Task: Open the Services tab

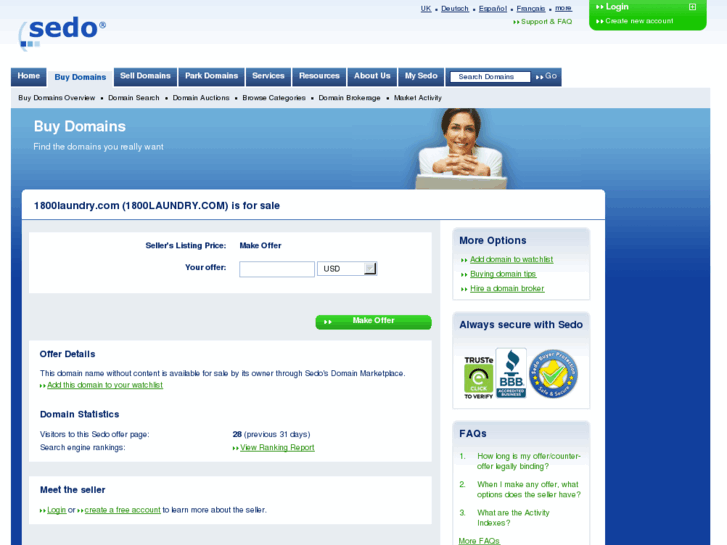Action: 268,76
